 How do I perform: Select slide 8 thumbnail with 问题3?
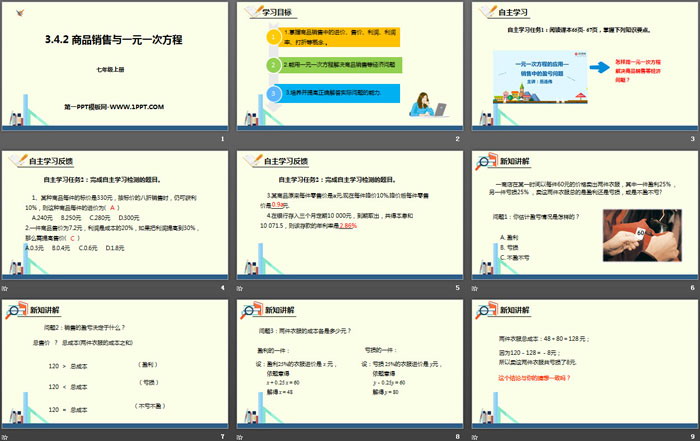pos(350,364)
